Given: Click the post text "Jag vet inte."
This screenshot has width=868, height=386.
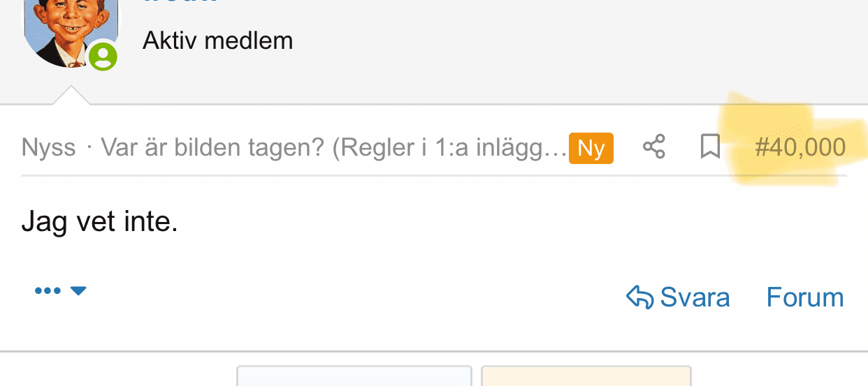Looking at the screenshot, I should pos(100,223).
